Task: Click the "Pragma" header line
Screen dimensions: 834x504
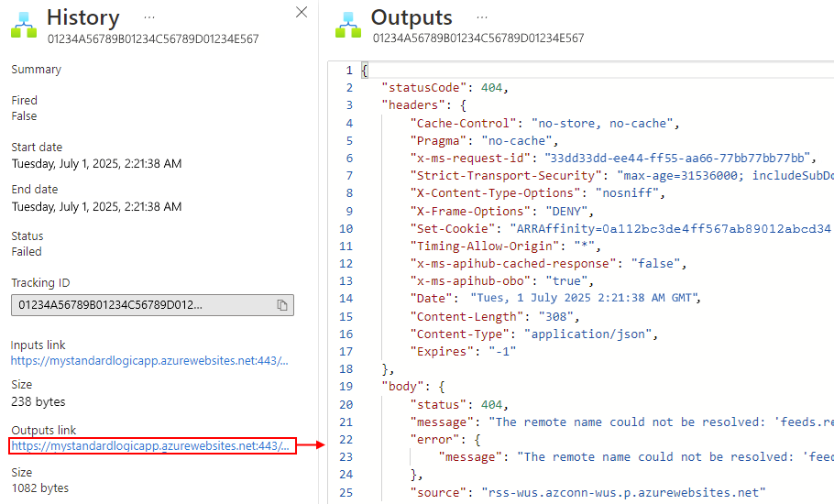Action: [484, 141]
